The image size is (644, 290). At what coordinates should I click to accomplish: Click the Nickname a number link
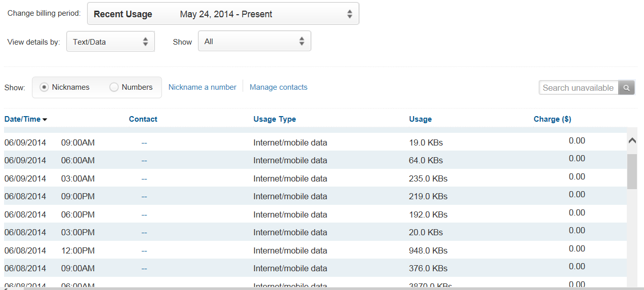point(202,87)
